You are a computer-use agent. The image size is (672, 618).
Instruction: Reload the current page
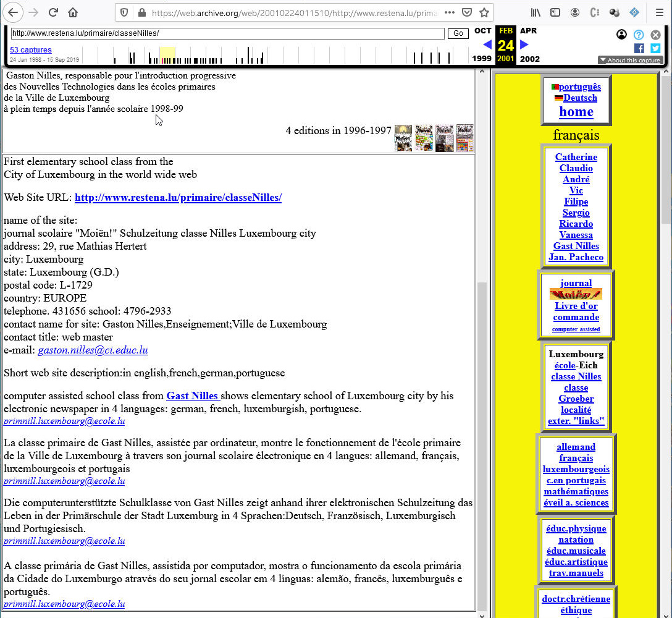[x=53, y=12]
